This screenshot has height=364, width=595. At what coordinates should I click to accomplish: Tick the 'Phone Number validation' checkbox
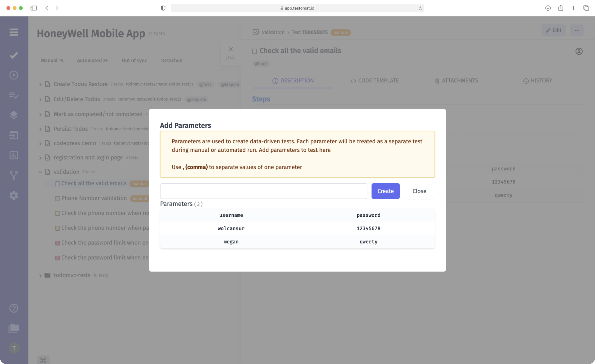tap(57, 198)
